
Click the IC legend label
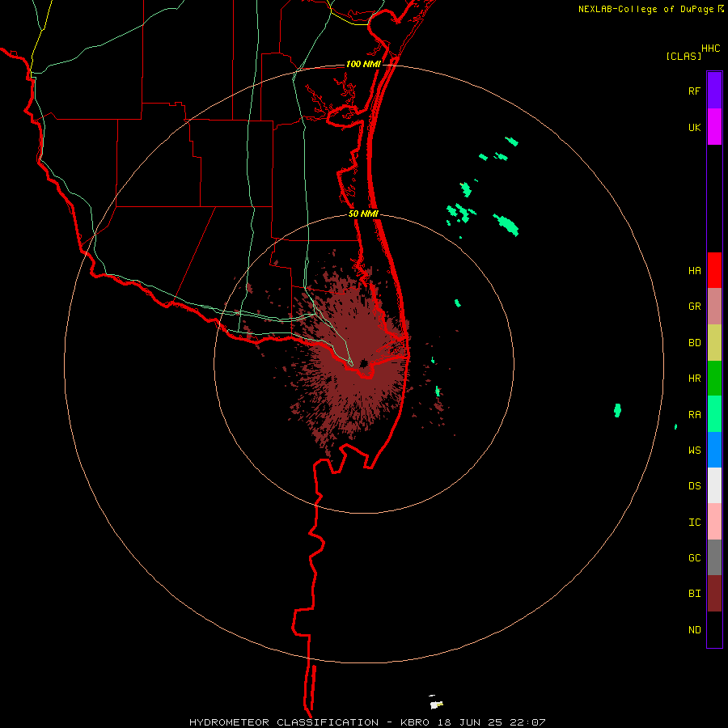click(694, 523)
